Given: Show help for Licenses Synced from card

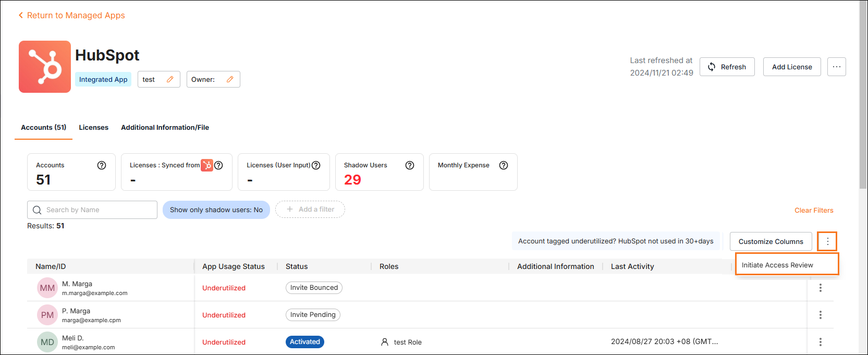Looking at the screenshot, I should 219,165.
